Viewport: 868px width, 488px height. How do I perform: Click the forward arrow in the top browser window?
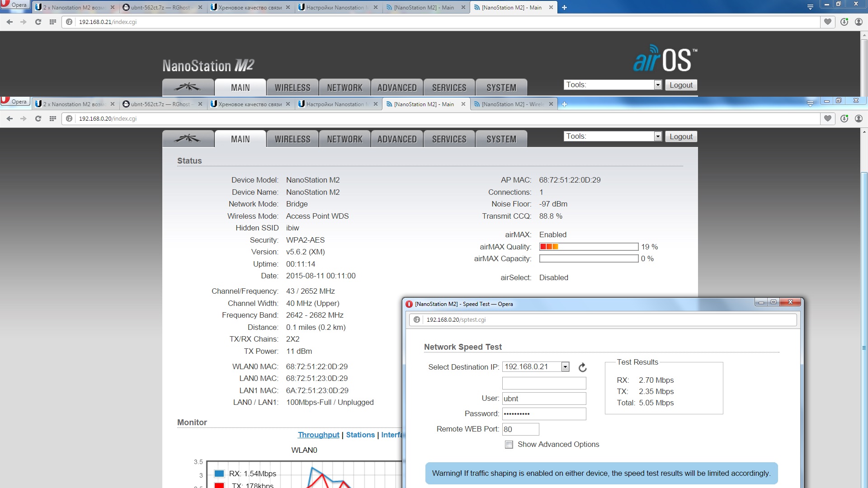click(x=24, y=22)
